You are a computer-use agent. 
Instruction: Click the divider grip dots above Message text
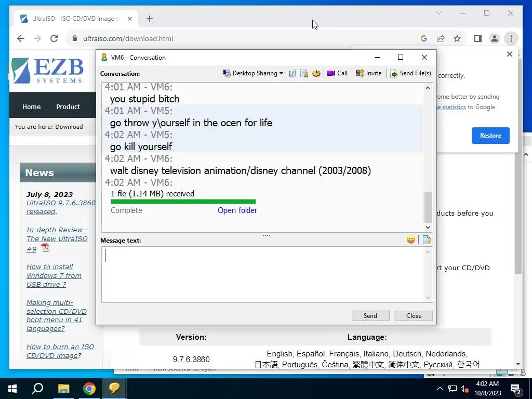tap(267, 235)
